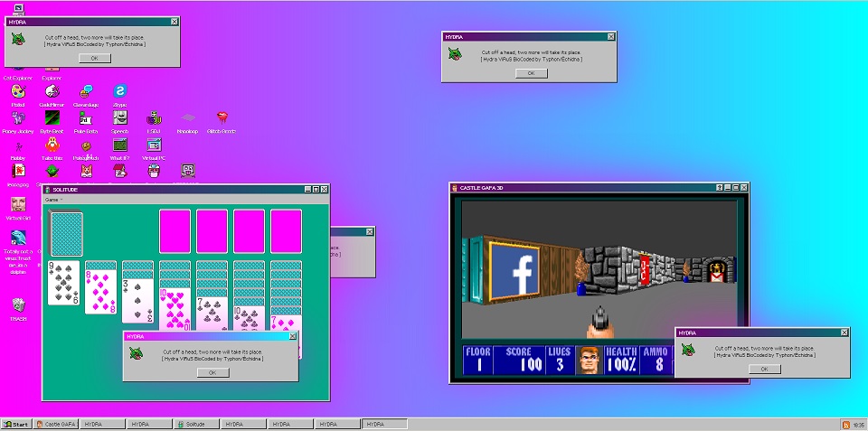The width and height of the screenshot is (868, 431).
Task: Click the orange RSS tray icon
Action: (846, 425)
